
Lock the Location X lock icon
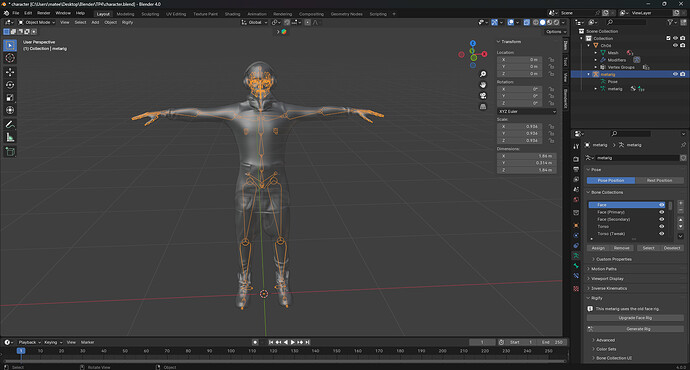[551, 59]
